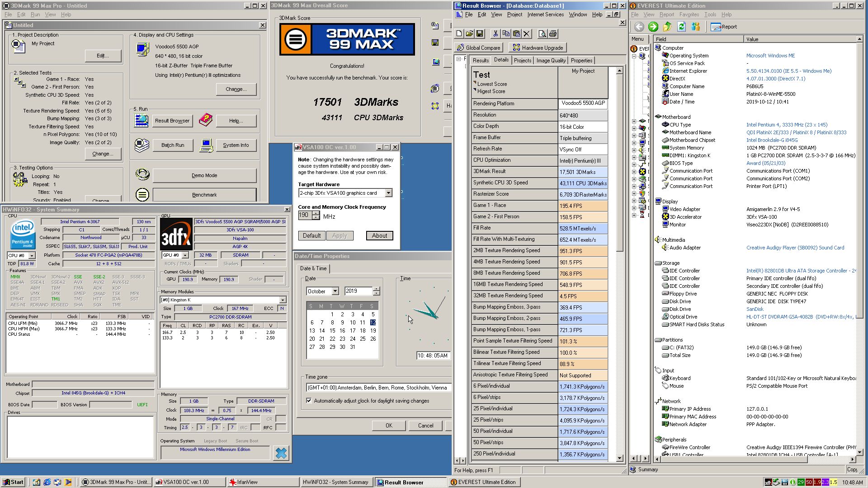This screenshot has height=488, width=868.
Task: Open memory module Kingston K dropdown
Action: [283, 300]
